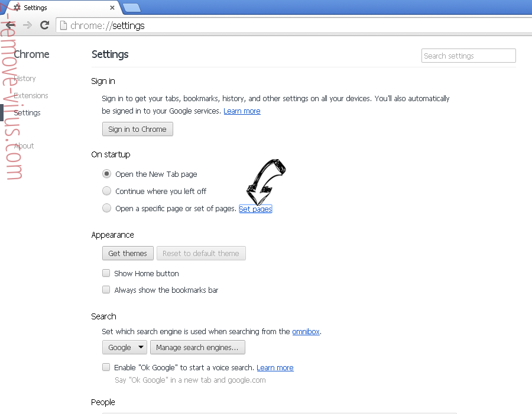Click the page icon in the address bar

63,25
